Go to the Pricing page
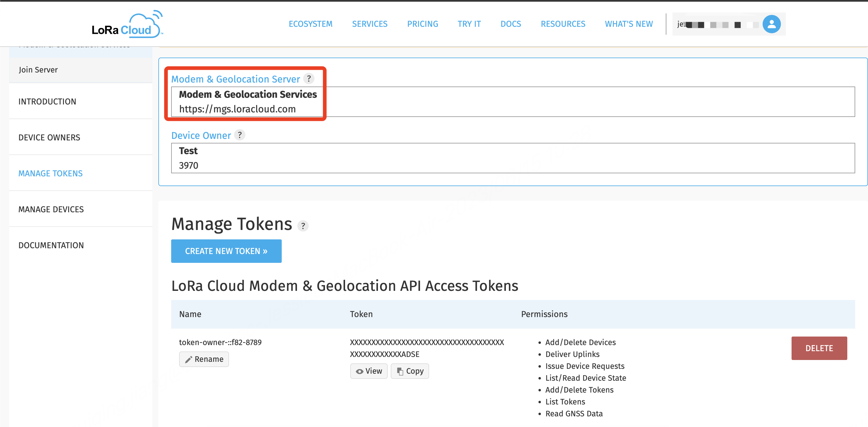The height and width of the screenshot is (427, 868). (422, 24)
